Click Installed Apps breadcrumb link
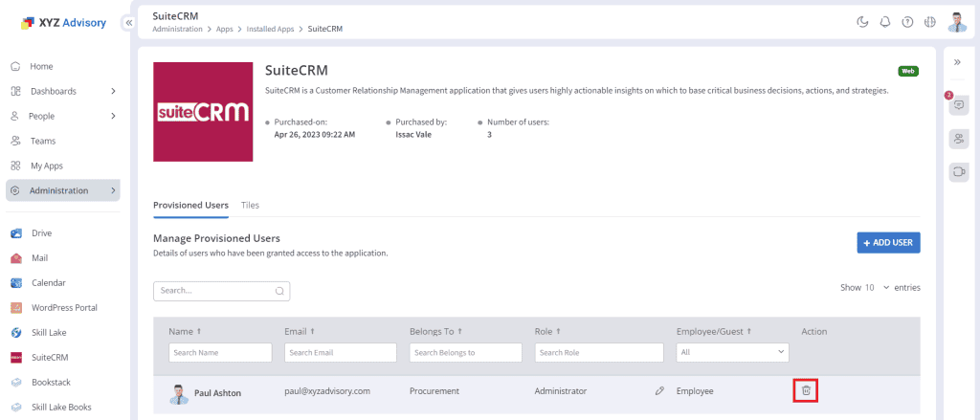 pyautogui.click(x=270, y=29)
